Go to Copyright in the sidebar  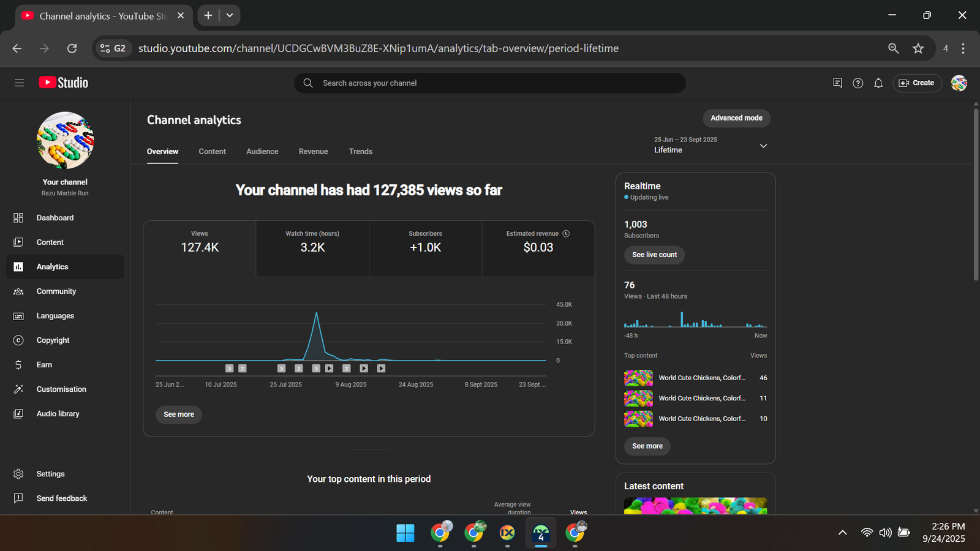[53, 340]
